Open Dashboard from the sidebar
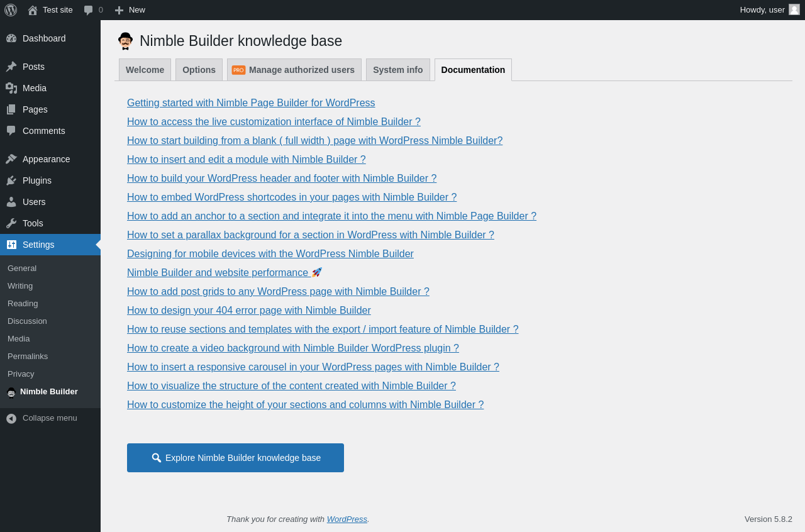This screenshot has width=805, height=532. (43, 38)
